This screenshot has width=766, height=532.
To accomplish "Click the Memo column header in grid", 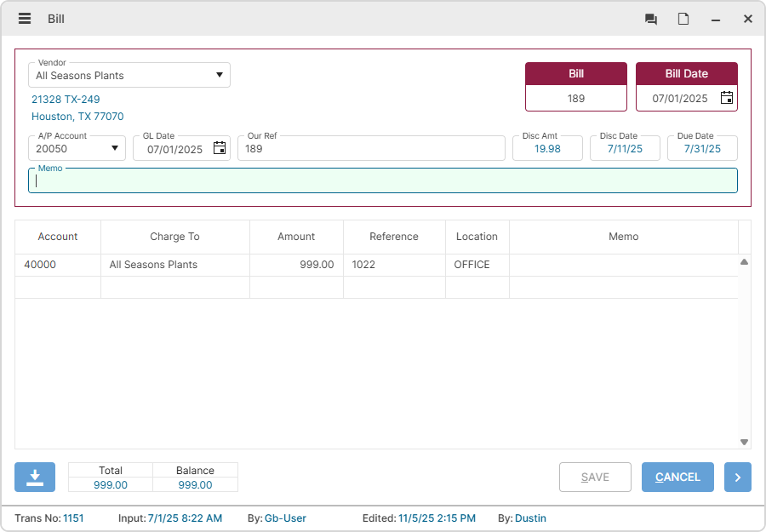I will (x=623, y=237).
